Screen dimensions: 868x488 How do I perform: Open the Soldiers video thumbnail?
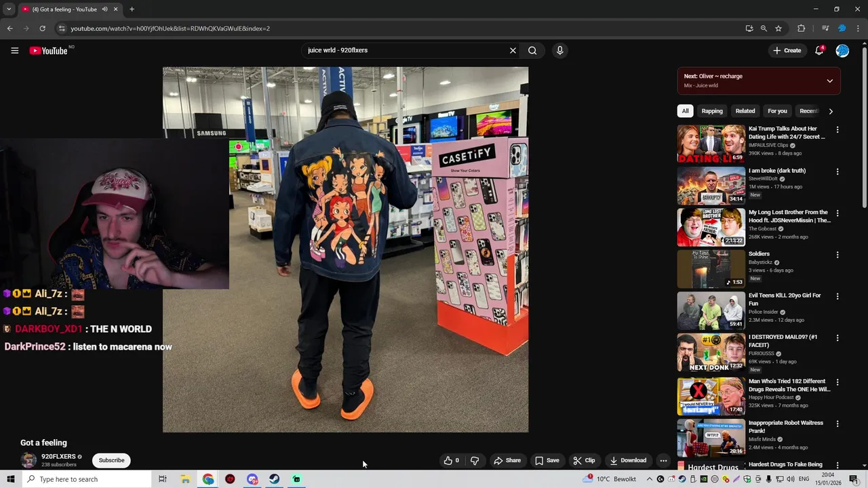(x=711, y=269)
